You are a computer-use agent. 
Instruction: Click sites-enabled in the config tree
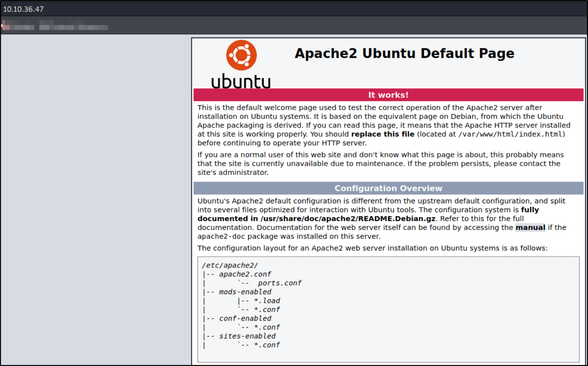pos(247,336)
